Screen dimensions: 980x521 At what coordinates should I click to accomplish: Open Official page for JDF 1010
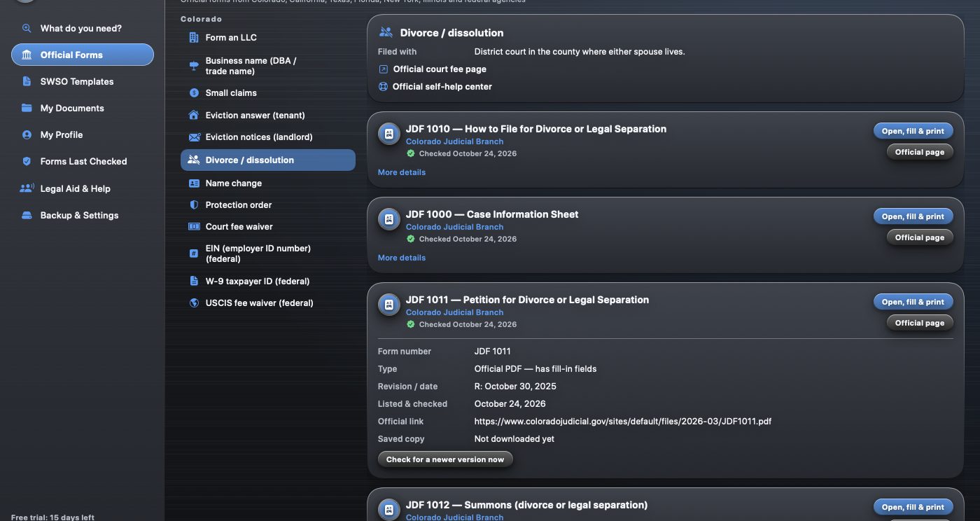pos(920,152)
